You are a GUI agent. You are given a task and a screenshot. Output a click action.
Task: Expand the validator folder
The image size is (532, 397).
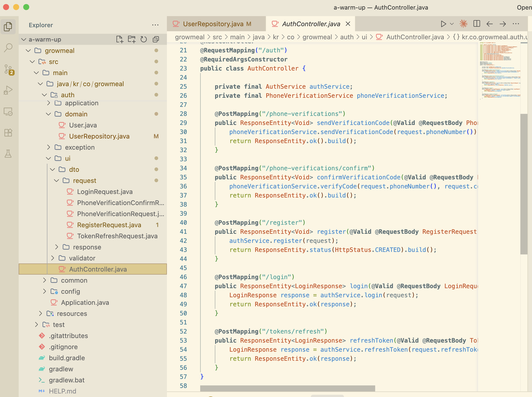[82, 258]
